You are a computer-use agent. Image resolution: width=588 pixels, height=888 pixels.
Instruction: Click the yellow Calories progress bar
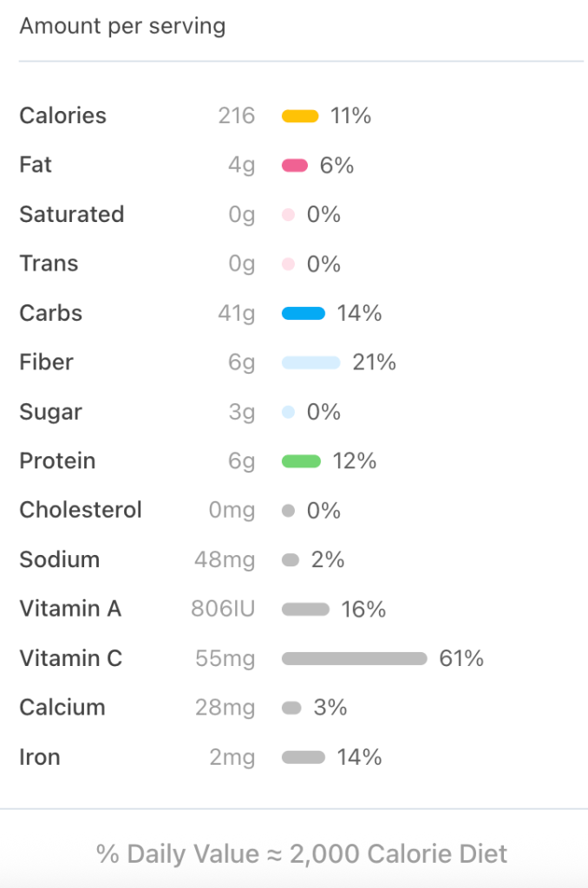300,116
